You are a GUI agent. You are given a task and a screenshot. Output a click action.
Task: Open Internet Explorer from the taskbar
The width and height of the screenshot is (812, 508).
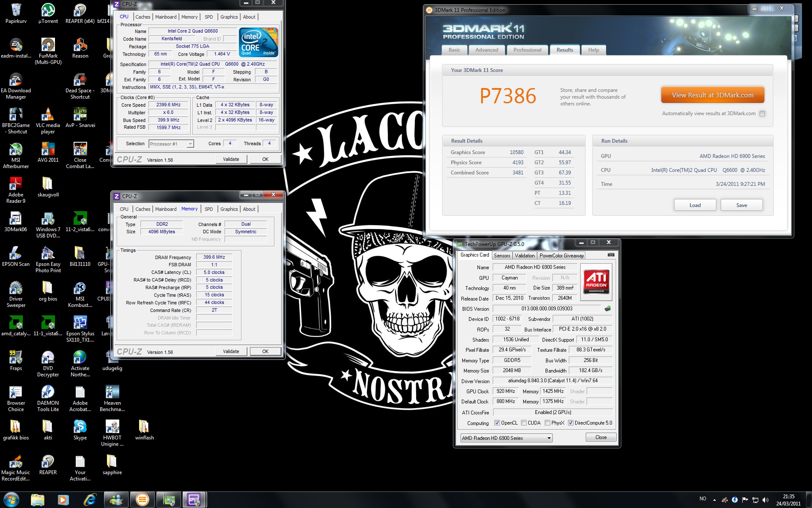[x=90, y=500]
